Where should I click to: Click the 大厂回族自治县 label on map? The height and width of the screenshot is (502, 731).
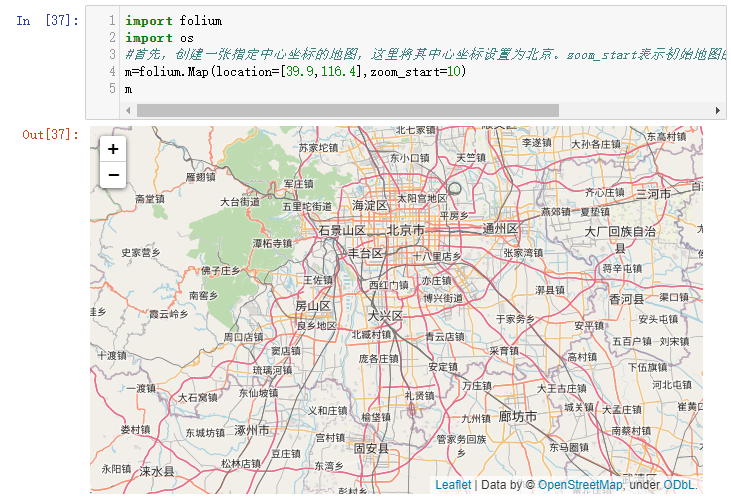620,239
